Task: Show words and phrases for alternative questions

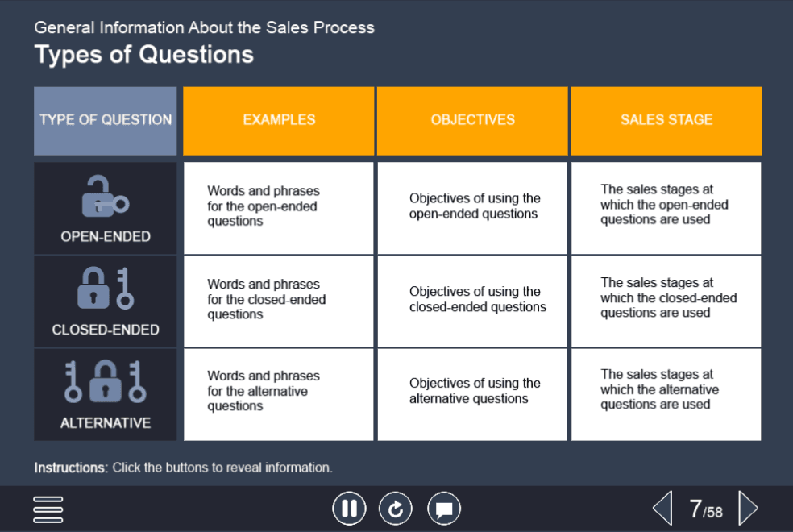Action: coord(279,394)
